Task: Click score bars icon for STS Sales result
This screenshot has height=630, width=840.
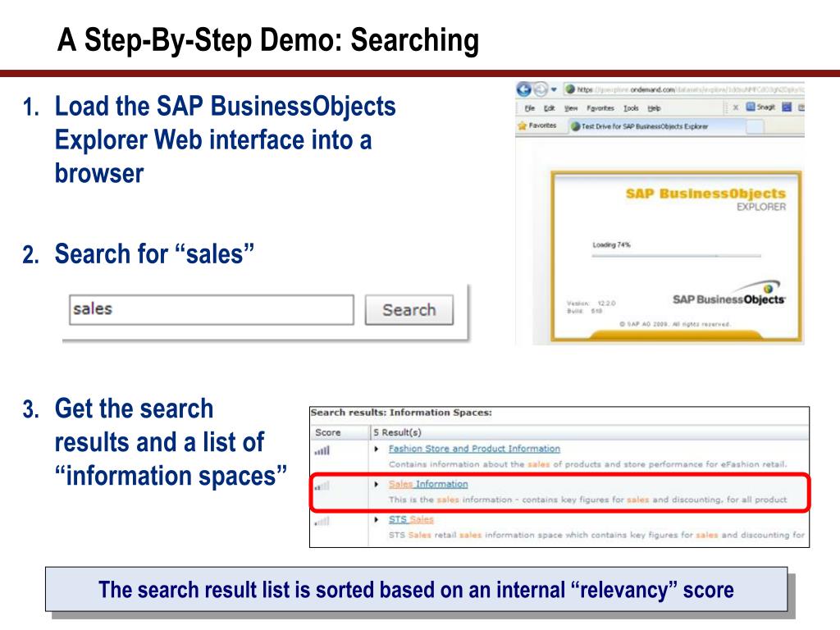Action: 322,521
